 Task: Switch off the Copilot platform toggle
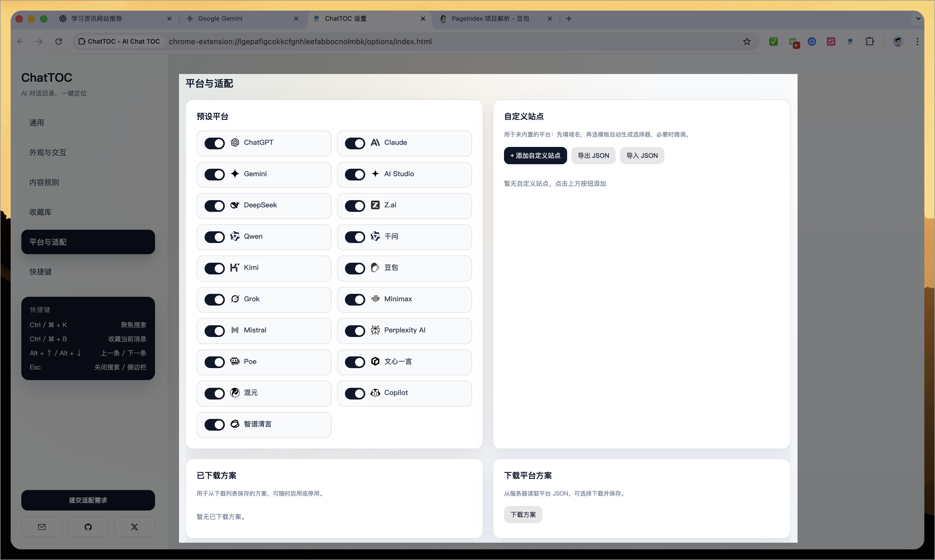[x=355, y=393]
